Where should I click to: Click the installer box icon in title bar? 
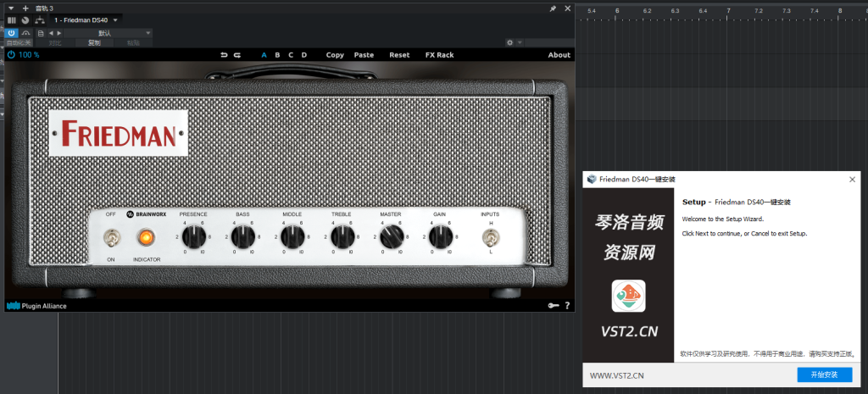click(592, 180)
